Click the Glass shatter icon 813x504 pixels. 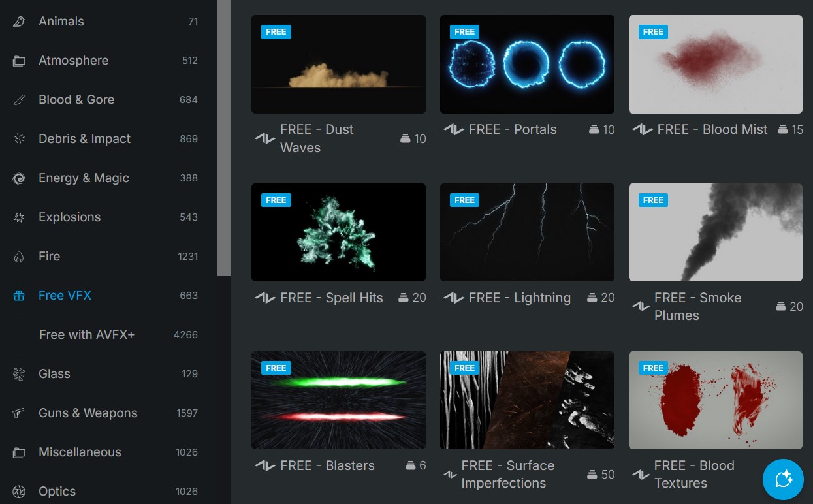(20, 374)
